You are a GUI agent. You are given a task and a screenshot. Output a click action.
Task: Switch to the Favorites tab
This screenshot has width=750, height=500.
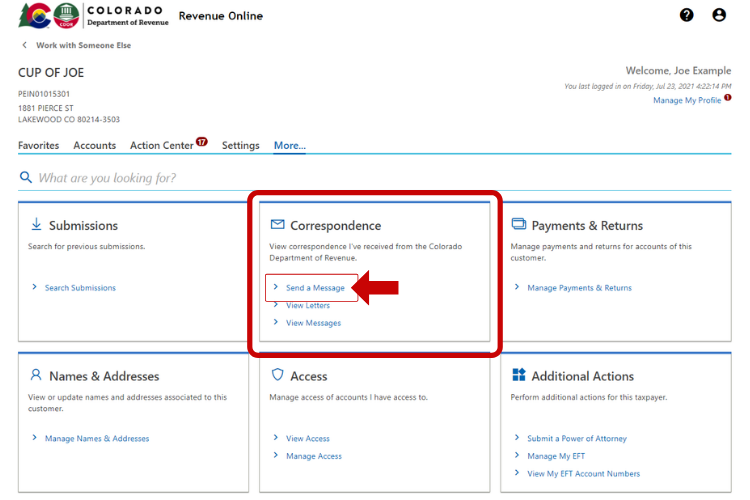(x=38, y=146)
